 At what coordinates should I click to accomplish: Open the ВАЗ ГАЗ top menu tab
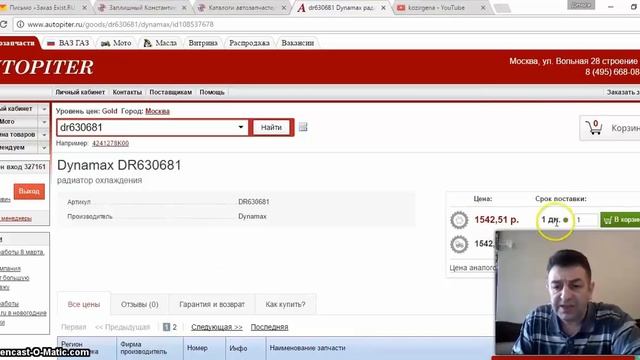(68, 43)
